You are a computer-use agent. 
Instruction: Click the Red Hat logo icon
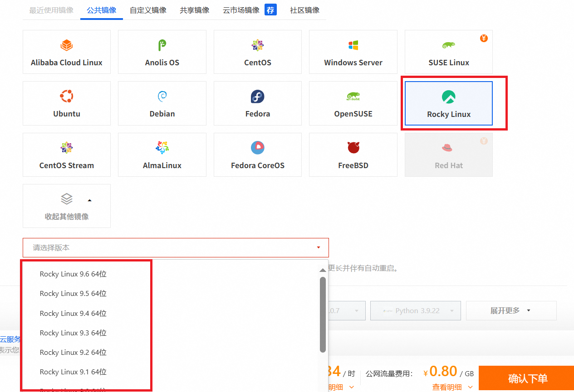click(447, 148)
